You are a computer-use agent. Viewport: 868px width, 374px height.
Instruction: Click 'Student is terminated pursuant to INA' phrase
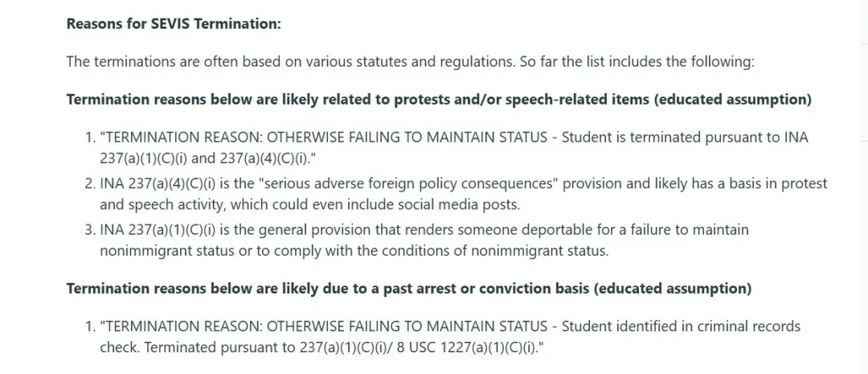click(686, 138)
